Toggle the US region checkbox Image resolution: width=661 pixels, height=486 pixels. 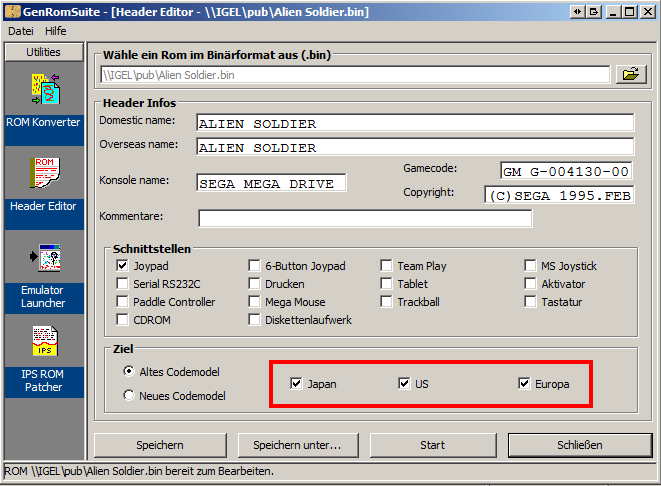(404, 384)
